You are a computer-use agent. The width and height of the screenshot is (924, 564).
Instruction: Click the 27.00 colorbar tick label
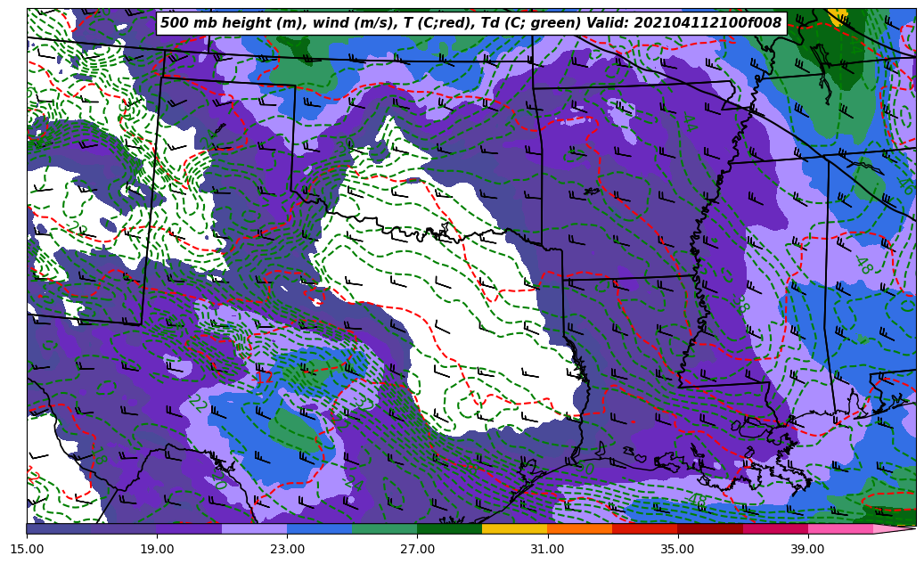417,550
